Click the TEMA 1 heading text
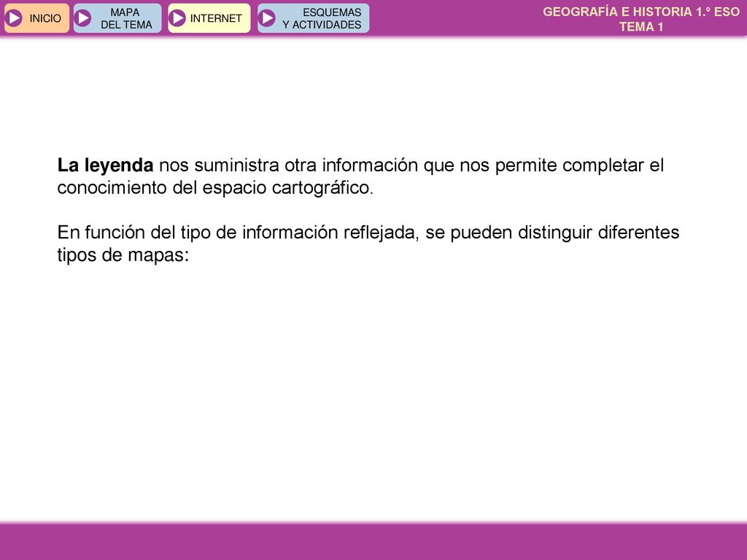This screenshot has width=747, height=560. click(x=641, y=27)
